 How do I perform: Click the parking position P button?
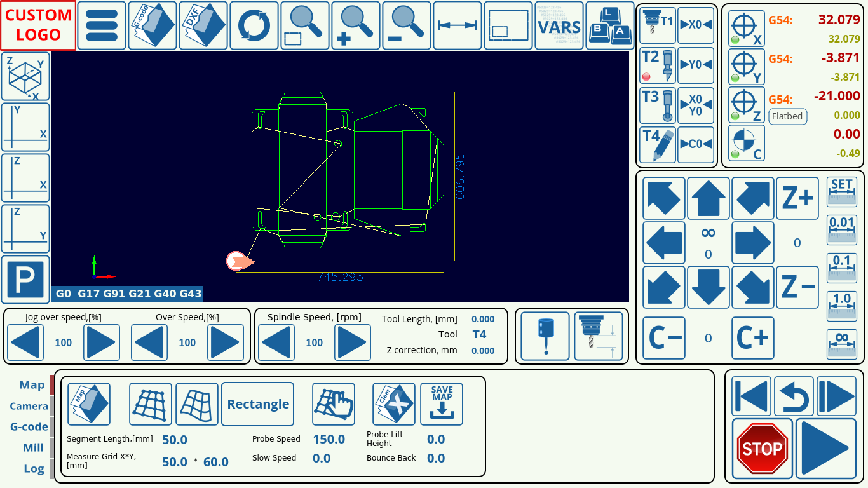[x=25, y=280]
